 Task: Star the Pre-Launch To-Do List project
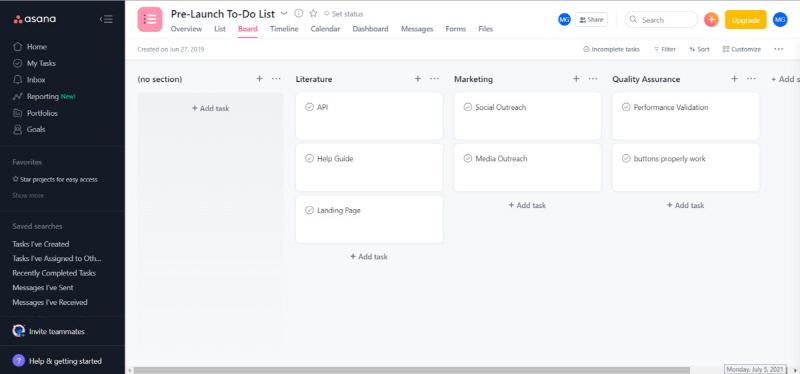(x=313, y=14)
